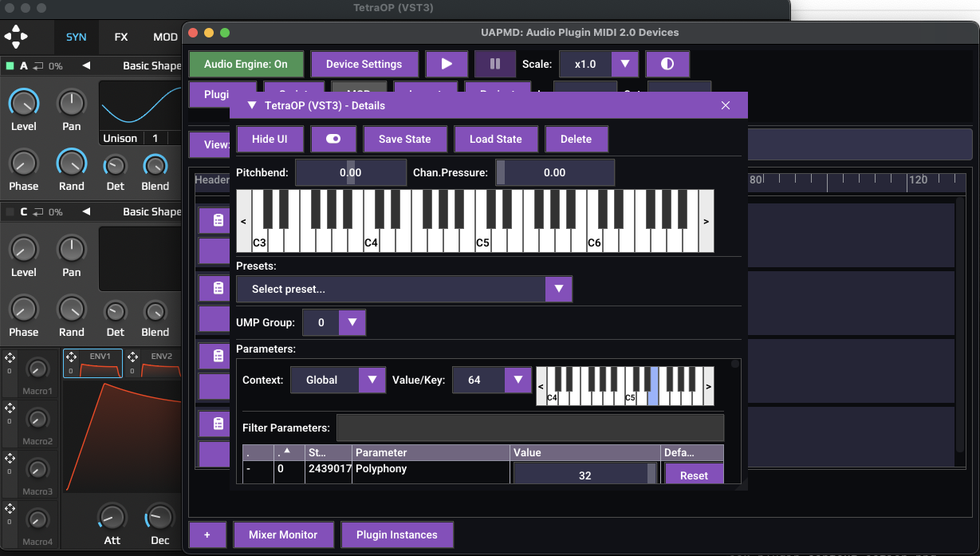Image resolution: width=980 pixels, height=556 pixels.
Task: Click the topmost track's clipboard icon
Action: pyautogui.click(x=218, y=220)
